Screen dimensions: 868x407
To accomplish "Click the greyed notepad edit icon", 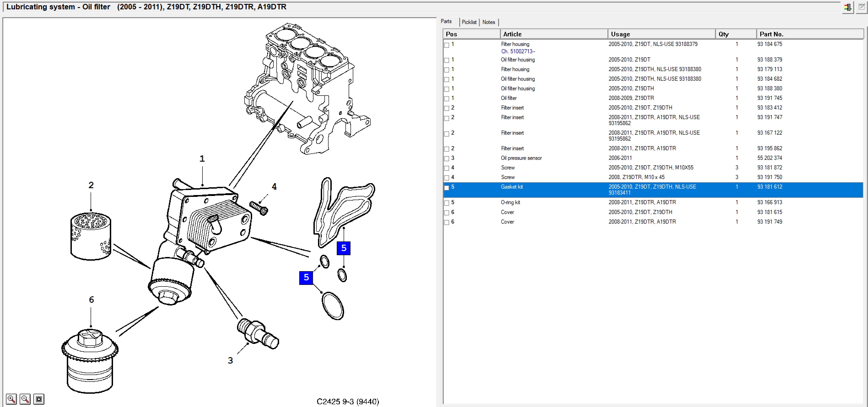I will [862, 7].
